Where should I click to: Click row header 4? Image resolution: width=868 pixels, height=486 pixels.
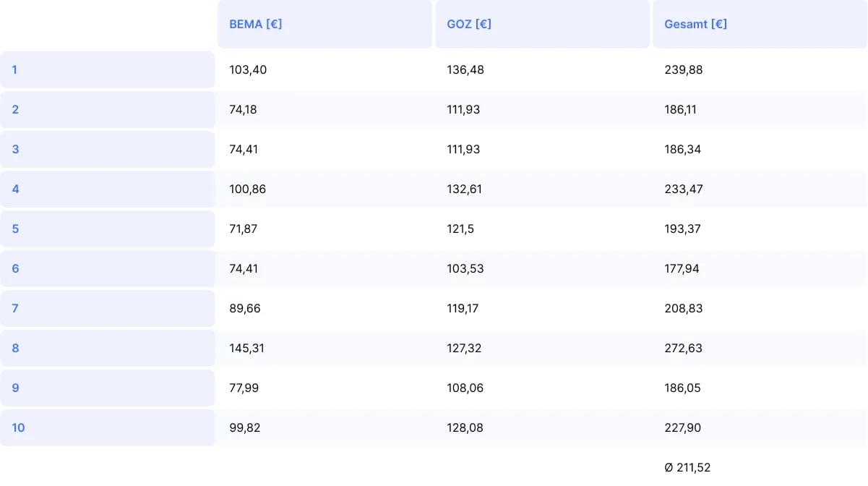click(16, 189)
